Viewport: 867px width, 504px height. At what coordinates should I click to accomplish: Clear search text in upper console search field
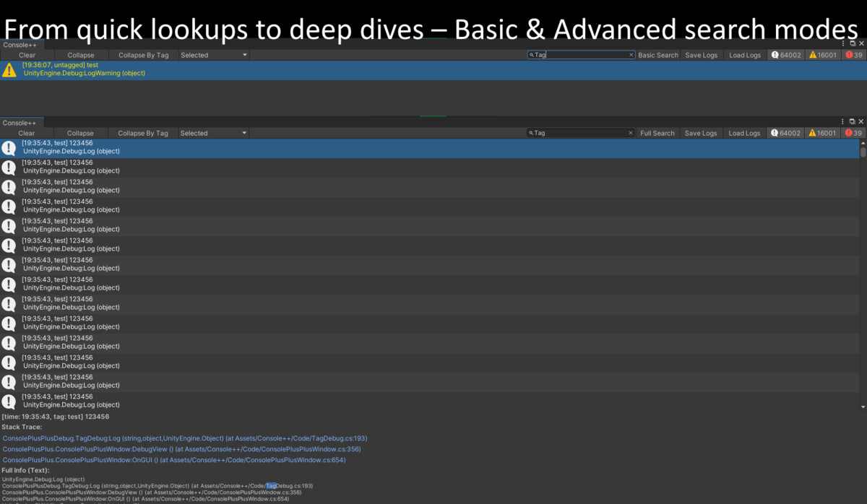point(631,55)
